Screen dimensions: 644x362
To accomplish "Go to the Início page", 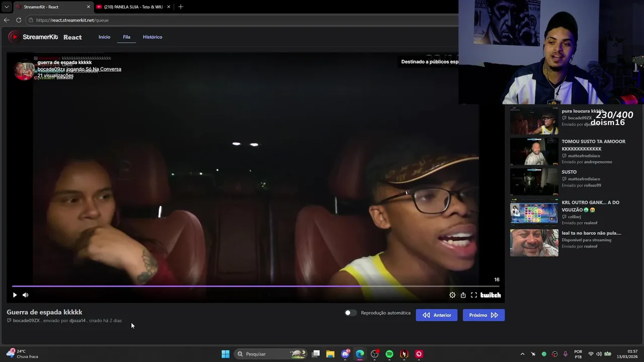I will point(104,37).
